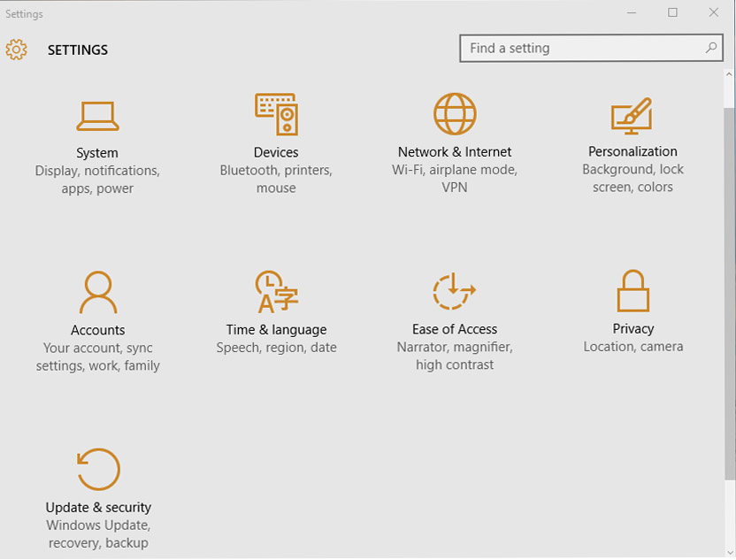This screenshot has width=736, height=560.
Task: Click the vertical scrollbar on the right
Action: point(730,292)
